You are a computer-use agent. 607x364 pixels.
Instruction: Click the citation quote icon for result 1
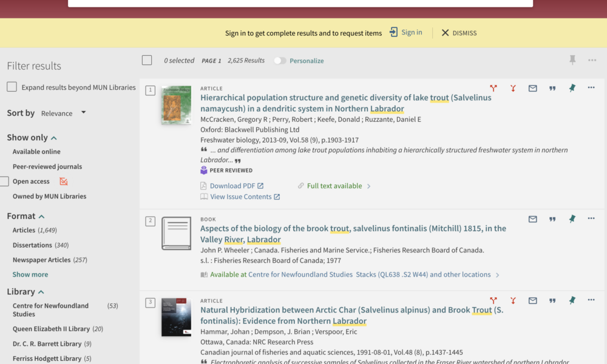[552, 88]
